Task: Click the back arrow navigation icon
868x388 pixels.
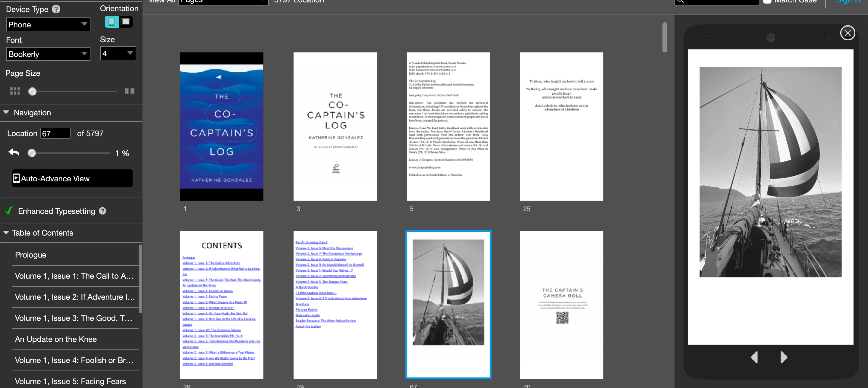Action: click(14, 153)
